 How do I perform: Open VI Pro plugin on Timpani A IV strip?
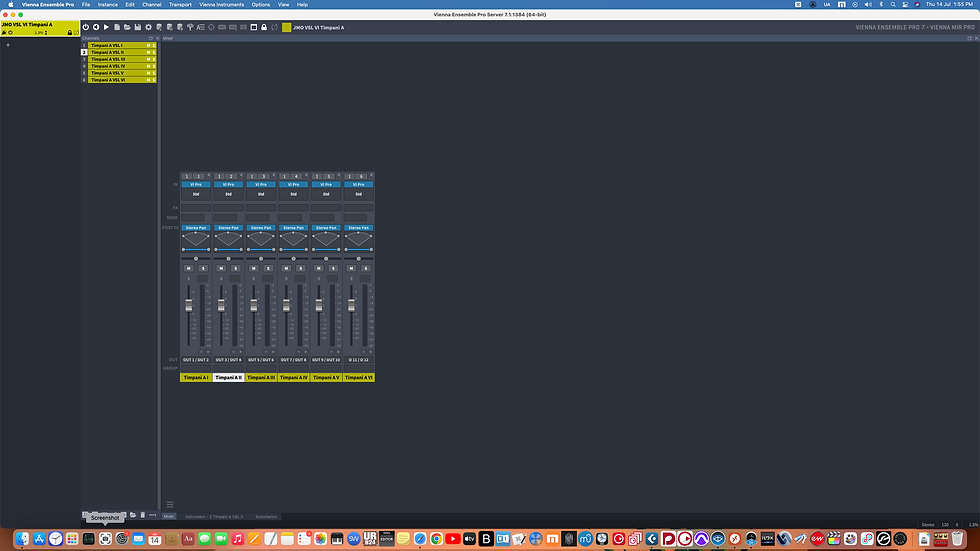[293, 184]
